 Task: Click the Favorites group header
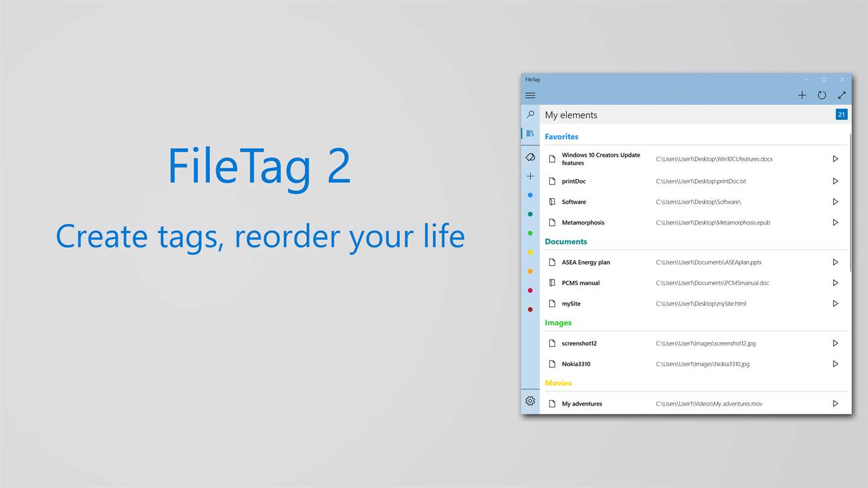click(x=561, y=137)
